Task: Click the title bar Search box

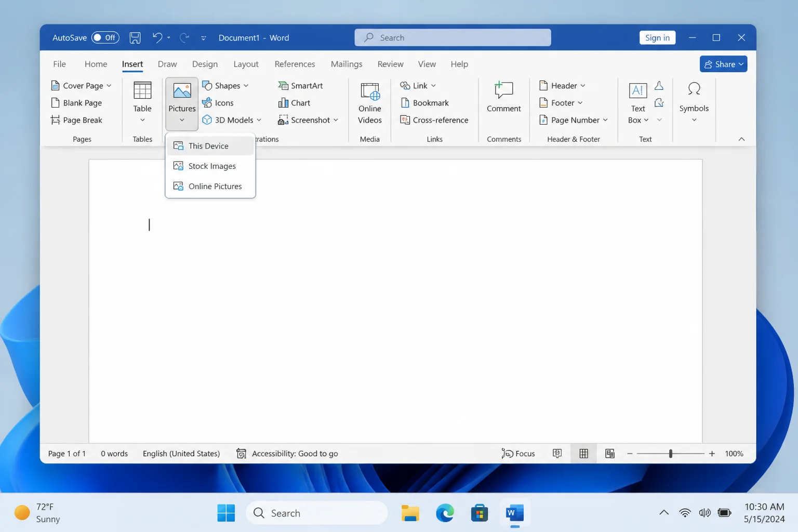Action: (453, 37)
